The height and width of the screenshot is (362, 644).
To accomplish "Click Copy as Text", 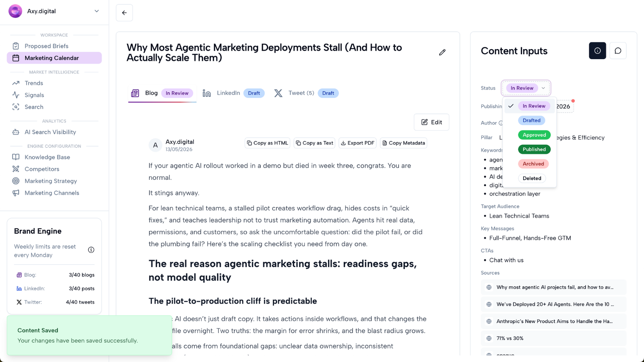I will [x=315, y=143].
